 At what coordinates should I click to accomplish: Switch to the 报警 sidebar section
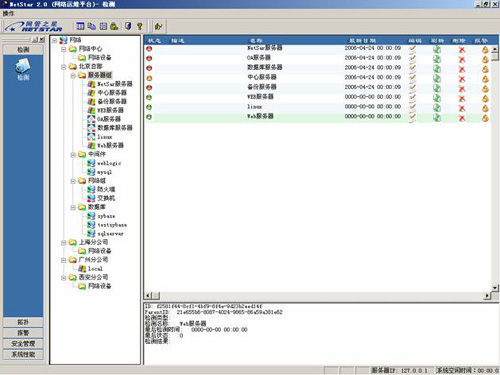coord(23,333)
